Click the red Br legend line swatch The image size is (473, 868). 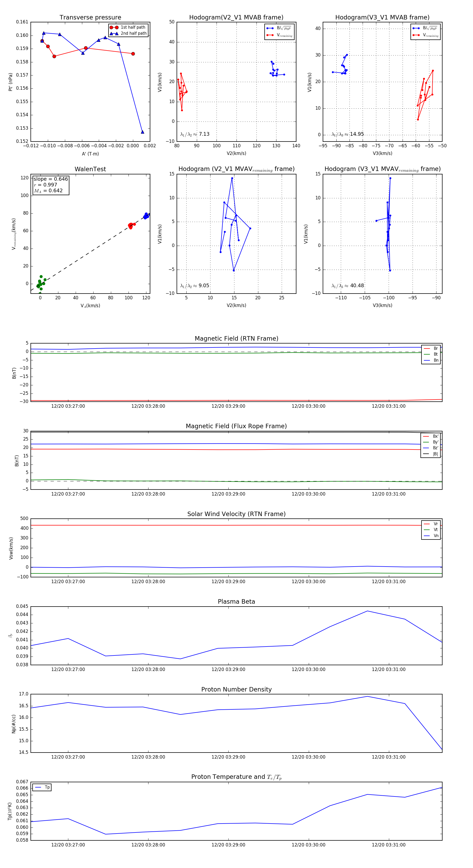click(x=426, y=349)
